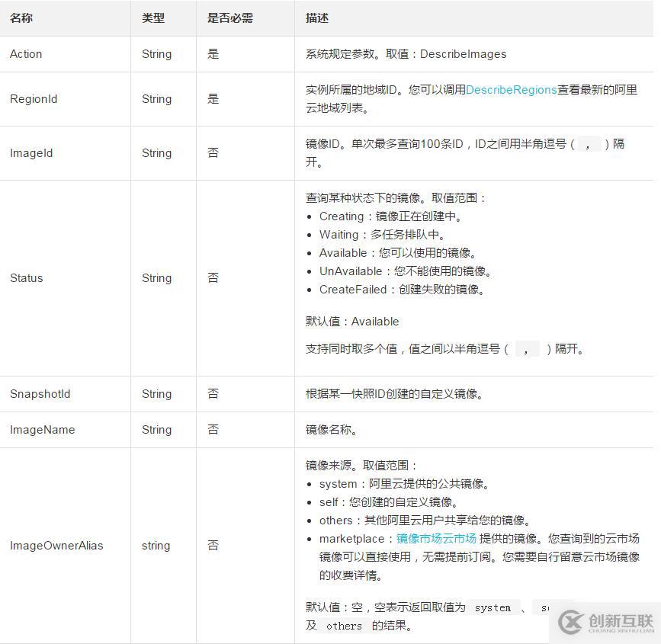Image resolution: width=661 pixels, height=644 pixels.
Task: Select the SnapshotId parameter name
Action: pyautogui.click(x=40, y=394)
